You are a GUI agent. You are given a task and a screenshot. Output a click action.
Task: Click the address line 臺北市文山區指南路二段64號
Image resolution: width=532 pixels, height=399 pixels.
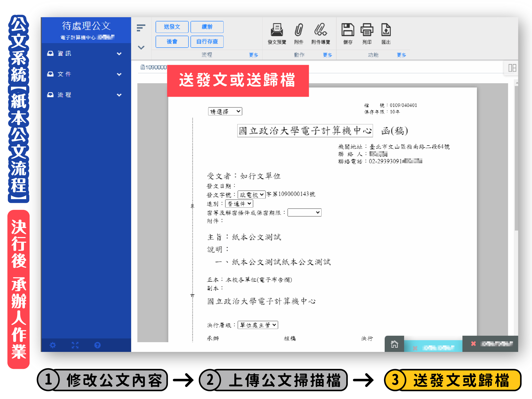[409, 147]
